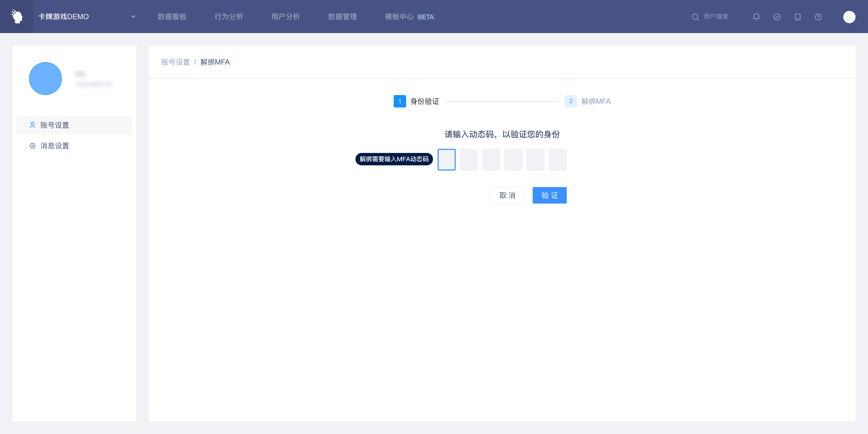This screenshot has height=434, width=868.
Task: Click the gear icon beside 消息设置
Action: (x=32, y=146)
